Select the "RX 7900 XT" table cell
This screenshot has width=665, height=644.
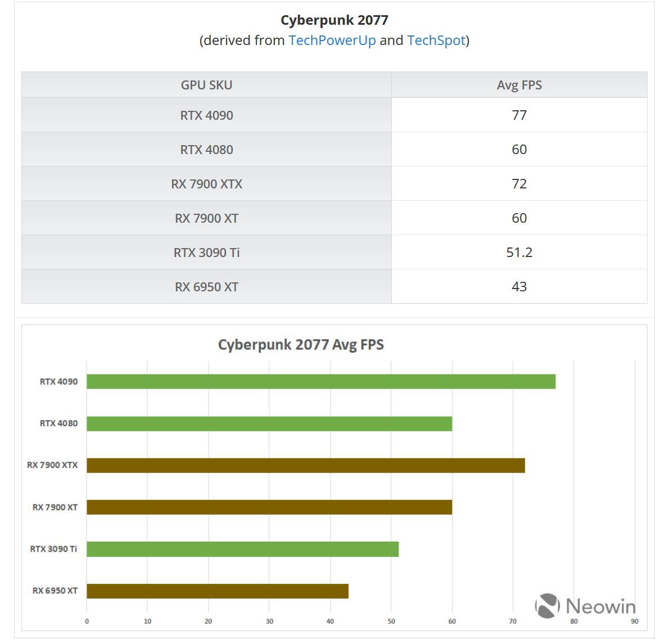[x=206, y=218]
